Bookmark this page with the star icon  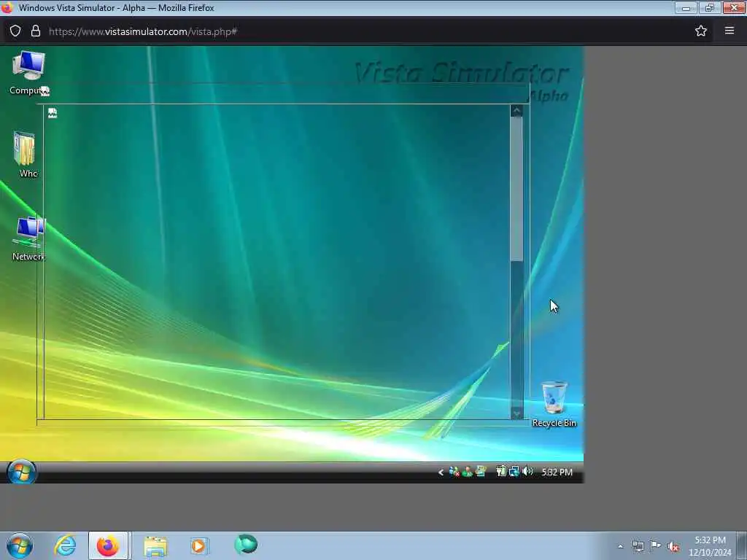[x=701, y=31]
